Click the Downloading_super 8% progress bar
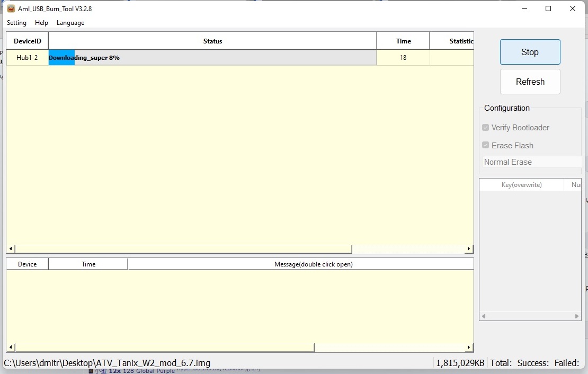The image size is (588, 374). coord(212,57)
